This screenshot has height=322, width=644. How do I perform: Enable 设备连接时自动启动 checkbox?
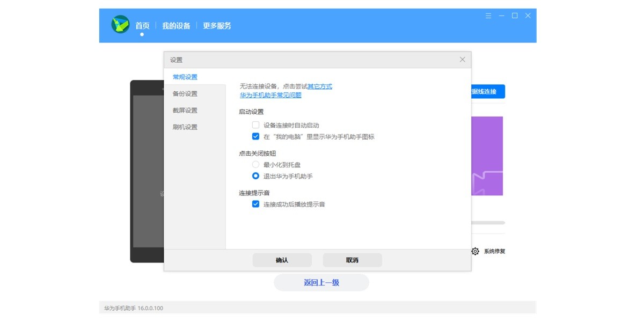(x=255, y=125)
